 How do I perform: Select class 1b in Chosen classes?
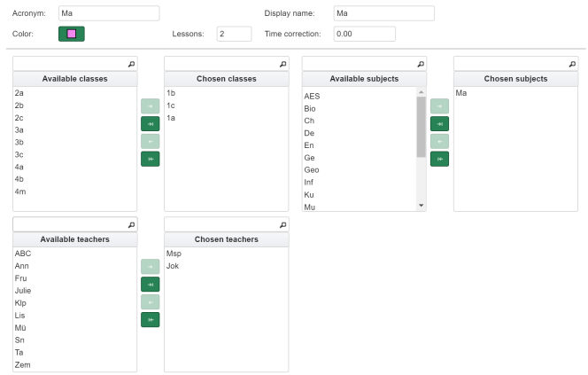(x=172, y=93)
